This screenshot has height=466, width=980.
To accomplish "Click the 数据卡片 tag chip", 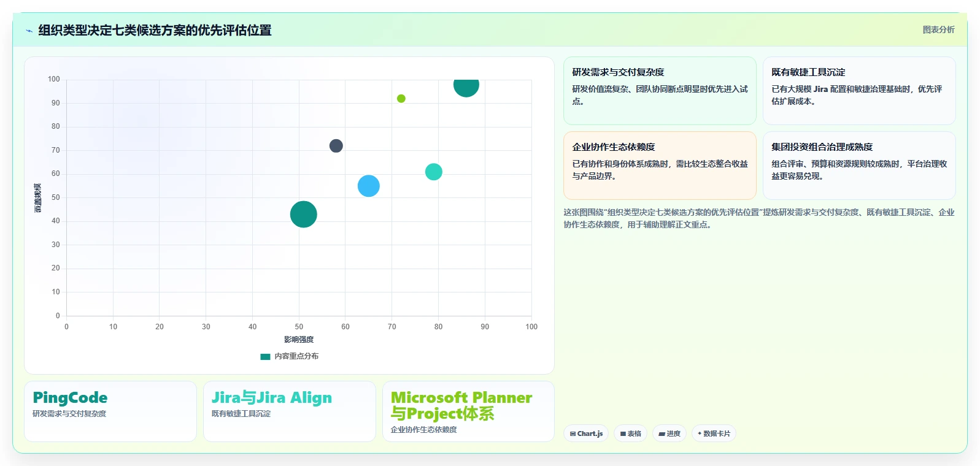I will coord(714,434).
